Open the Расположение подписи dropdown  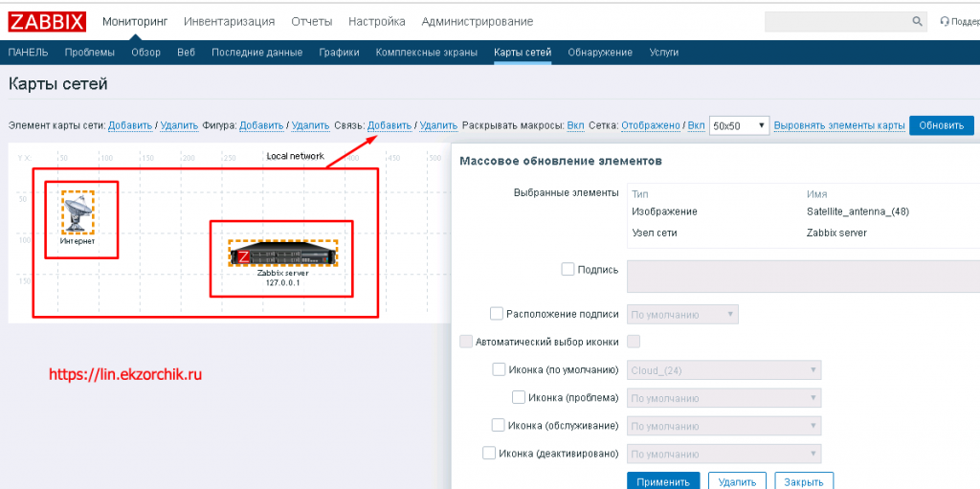pyautogui.click(x=682, y=314)
